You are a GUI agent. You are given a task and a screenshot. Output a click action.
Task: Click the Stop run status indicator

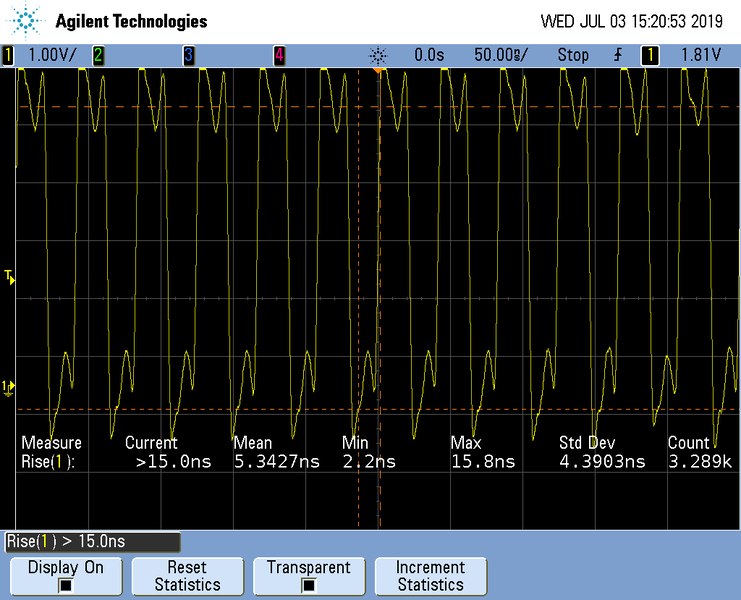pos(573,55)
